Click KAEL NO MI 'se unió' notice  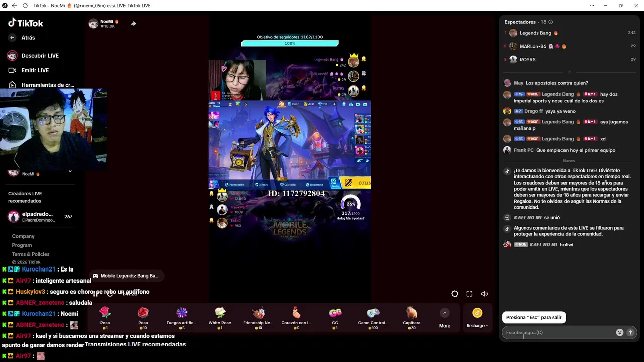(537, 218)
